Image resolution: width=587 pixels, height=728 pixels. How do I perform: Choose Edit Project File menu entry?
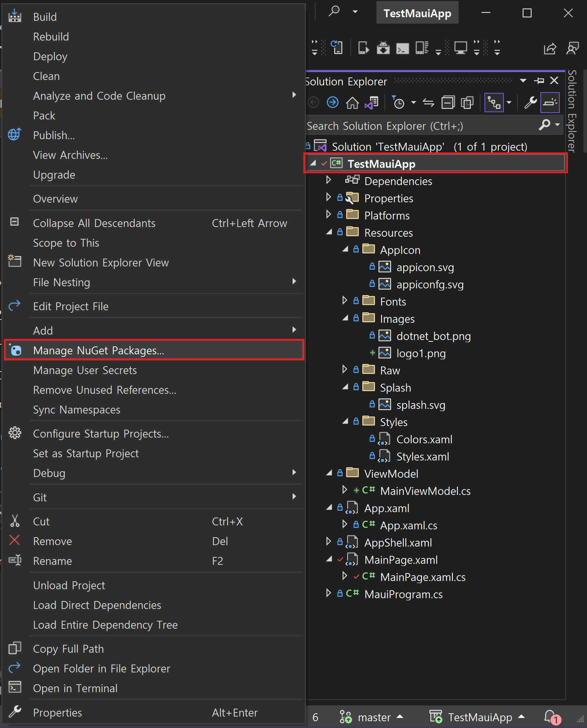point(71,306)
